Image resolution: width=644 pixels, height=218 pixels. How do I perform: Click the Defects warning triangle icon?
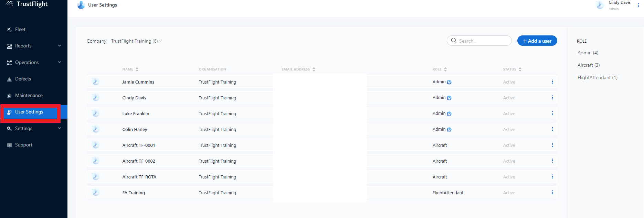[9, 79]
